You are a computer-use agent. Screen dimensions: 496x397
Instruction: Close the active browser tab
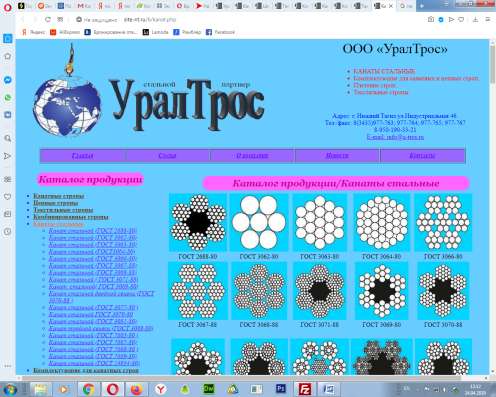click(391, 6)
